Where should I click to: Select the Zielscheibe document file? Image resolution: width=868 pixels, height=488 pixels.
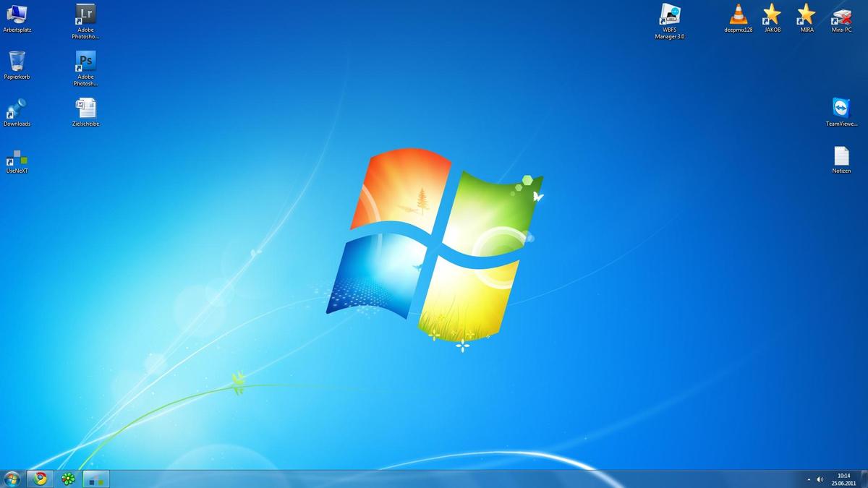85,109
